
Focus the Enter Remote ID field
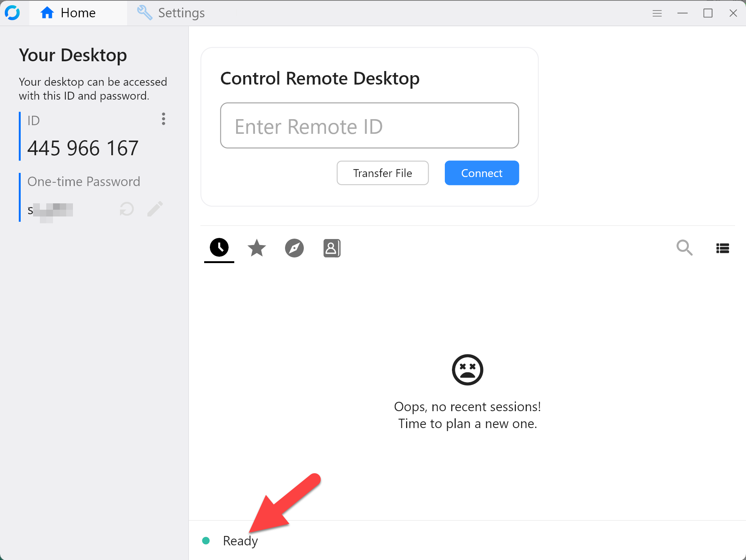369,126
